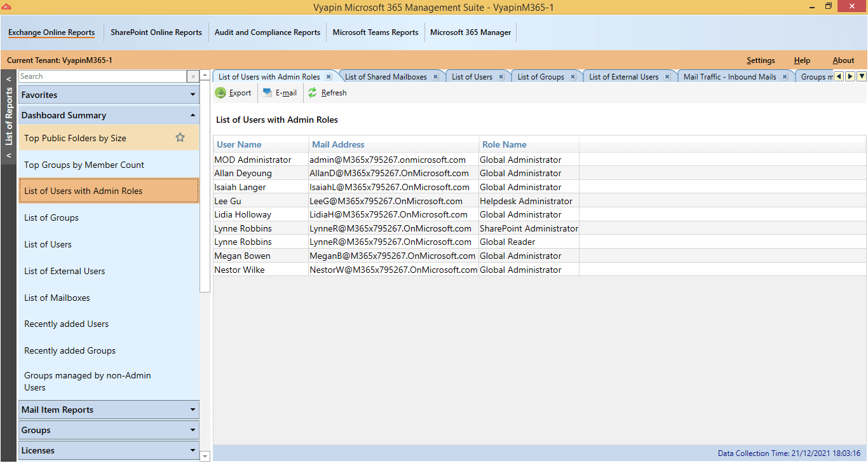Click the SharePoint Administrator role cell
Image resolution: width=868 pixels, height=463 pixels.
tap(529, 228)
